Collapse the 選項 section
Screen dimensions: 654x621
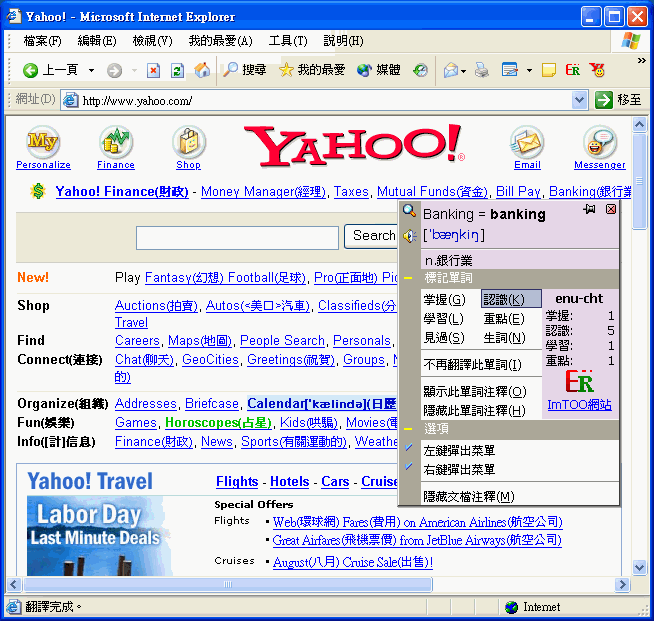408,428
